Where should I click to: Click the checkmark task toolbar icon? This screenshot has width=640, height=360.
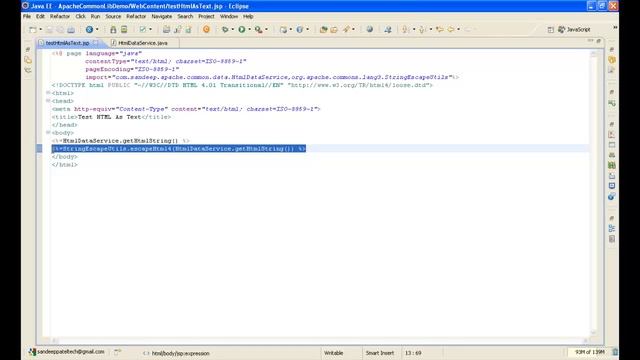(142, 29)
